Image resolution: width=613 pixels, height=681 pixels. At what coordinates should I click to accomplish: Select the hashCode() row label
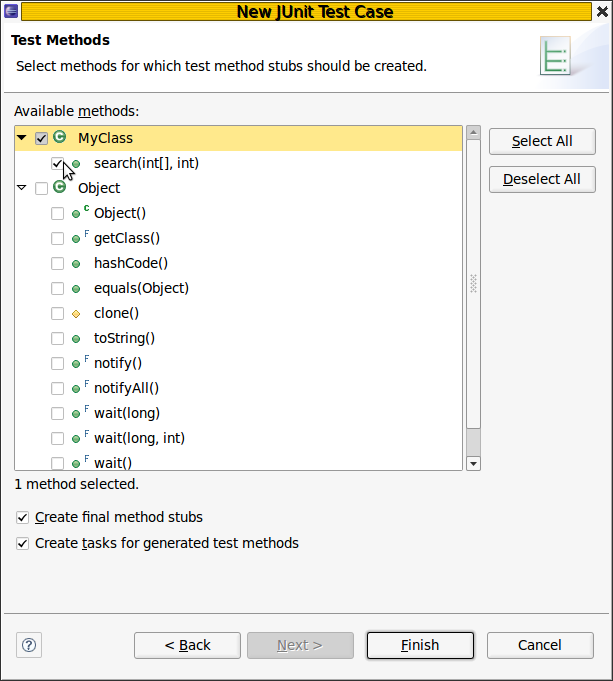(131, 263)
